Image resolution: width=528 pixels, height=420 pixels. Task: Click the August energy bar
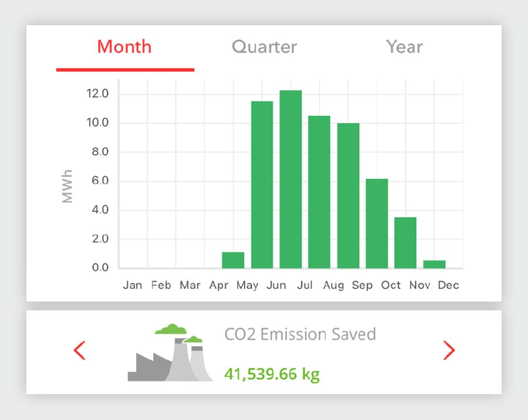coord(348,196)
